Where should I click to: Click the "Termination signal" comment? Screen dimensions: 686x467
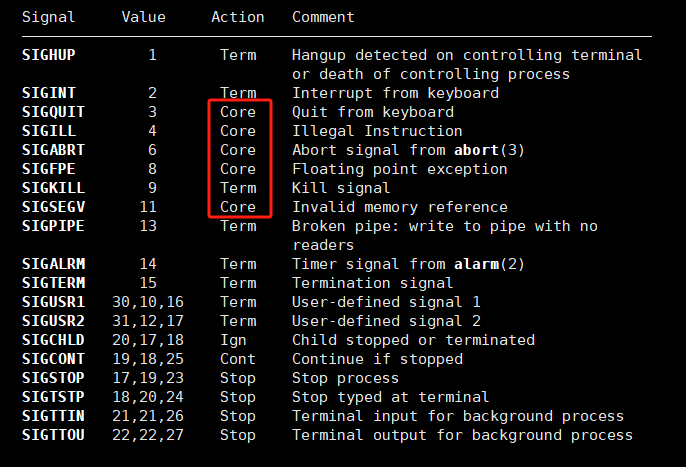coord(372,283)
